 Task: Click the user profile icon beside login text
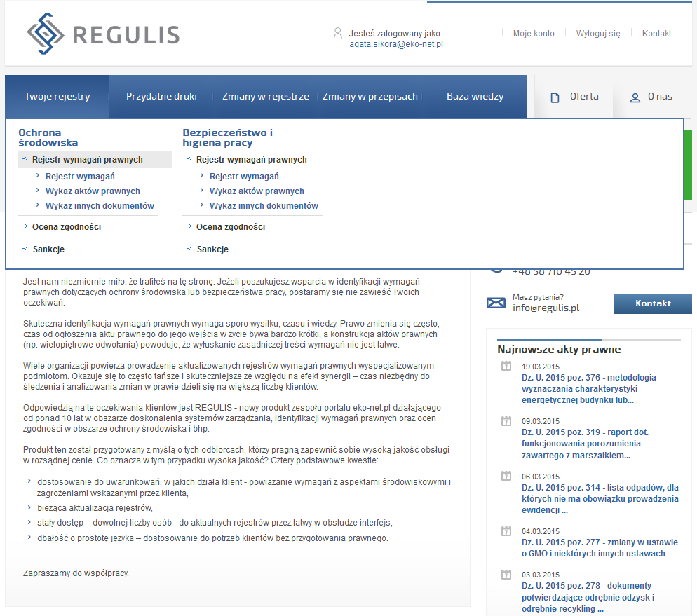[x=338, y=34]
